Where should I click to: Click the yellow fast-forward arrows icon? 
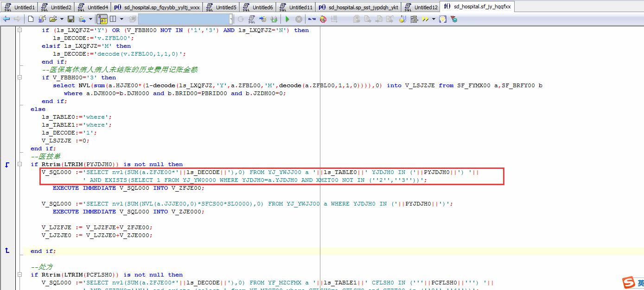426,19
